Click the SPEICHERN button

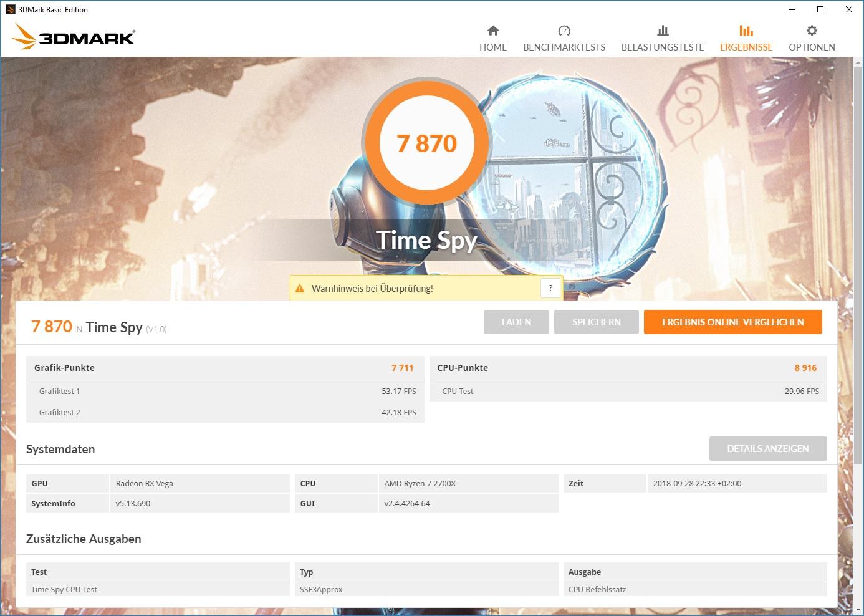597,322
